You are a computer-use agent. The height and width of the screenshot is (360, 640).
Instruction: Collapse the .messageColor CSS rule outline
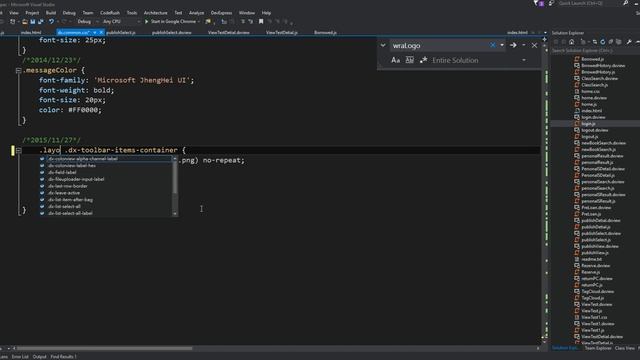point(18,70)
